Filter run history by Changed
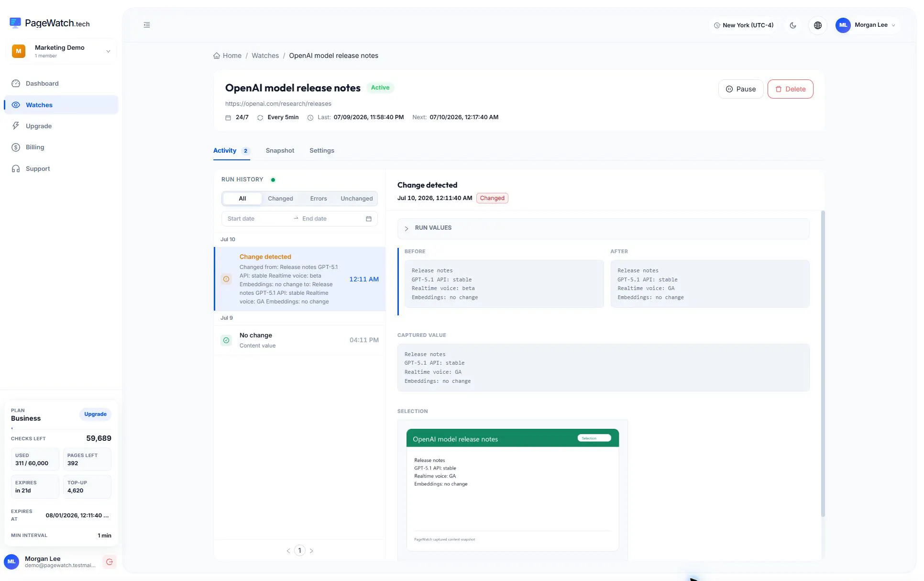The height and width of the screenshot is (581, 924). click(x=280, y=199)
